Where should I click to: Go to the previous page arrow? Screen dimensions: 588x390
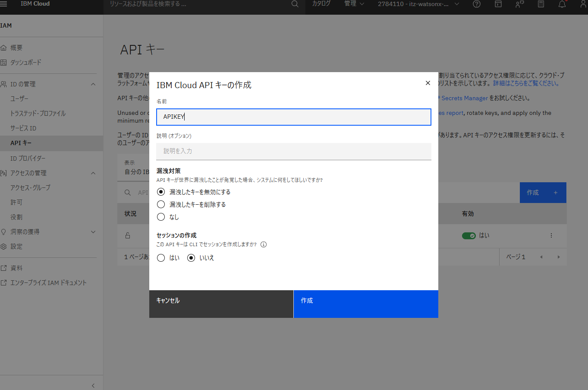(x=541, y=257)
